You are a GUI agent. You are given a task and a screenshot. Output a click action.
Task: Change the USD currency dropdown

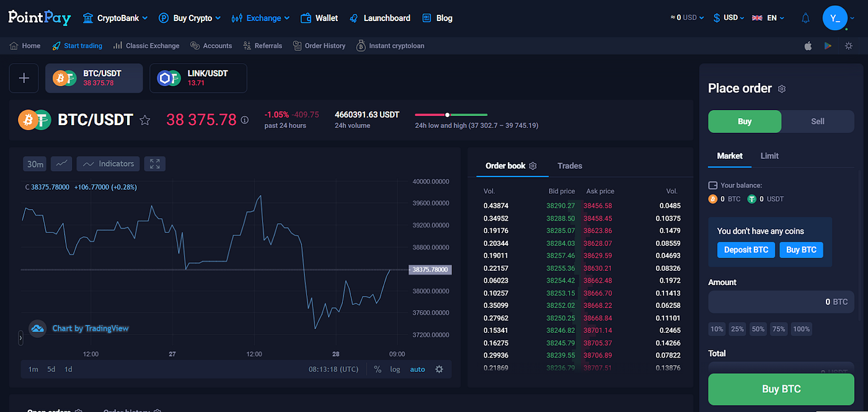728,18
